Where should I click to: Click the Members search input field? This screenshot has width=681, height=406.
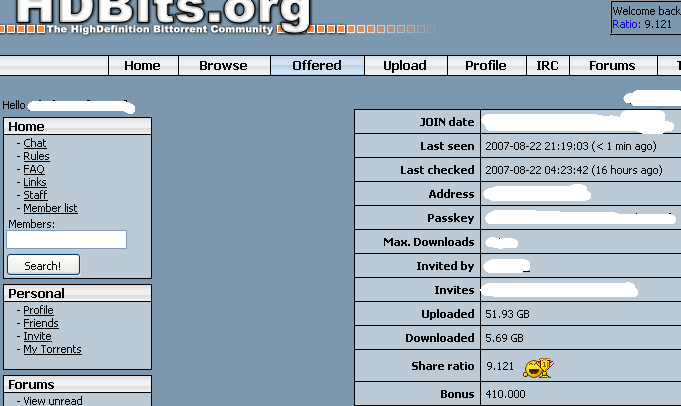tap(66, 239)
